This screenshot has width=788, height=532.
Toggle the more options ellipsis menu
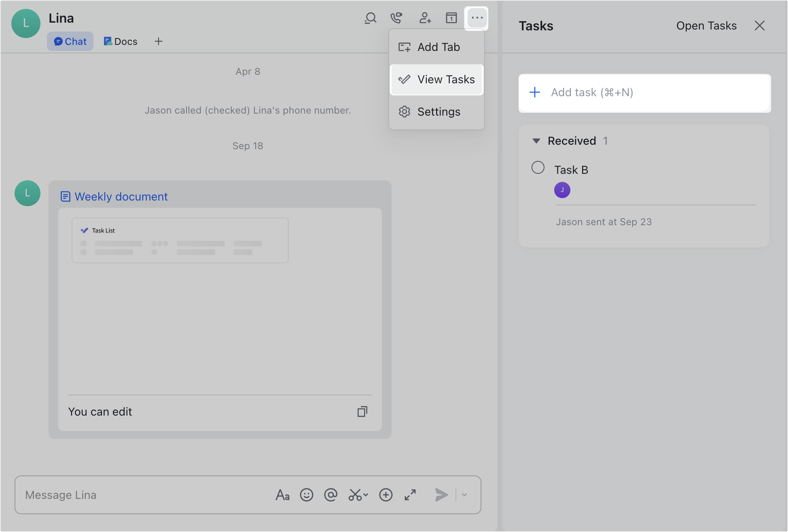(477, 18)
